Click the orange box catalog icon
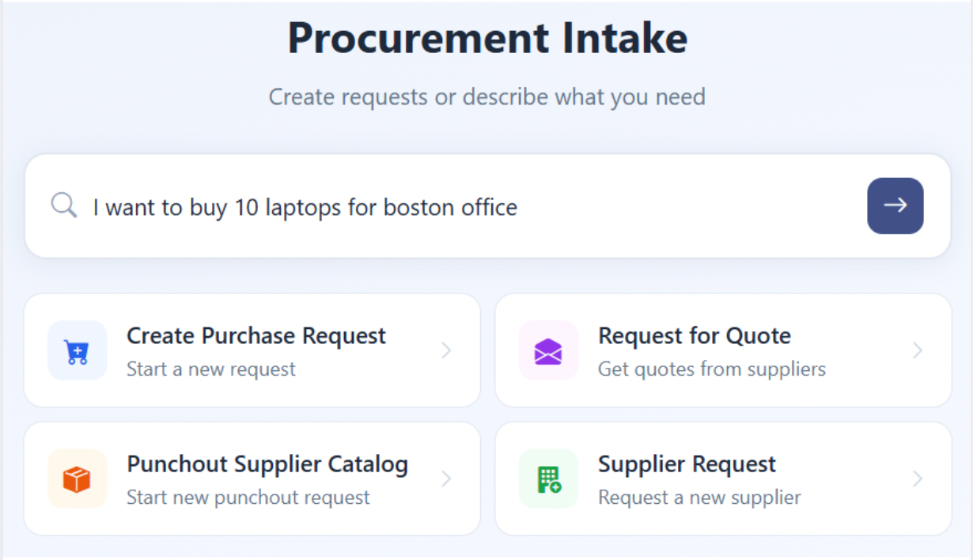Screen dimensions: 973x560 coord(78,479)
